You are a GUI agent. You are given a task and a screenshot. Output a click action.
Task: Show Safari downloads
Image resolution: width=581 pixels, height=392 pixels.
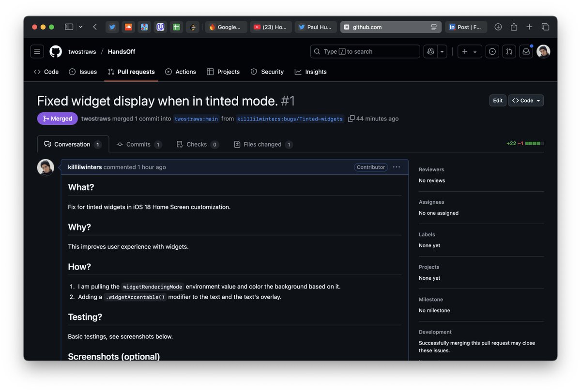point(498,27)
